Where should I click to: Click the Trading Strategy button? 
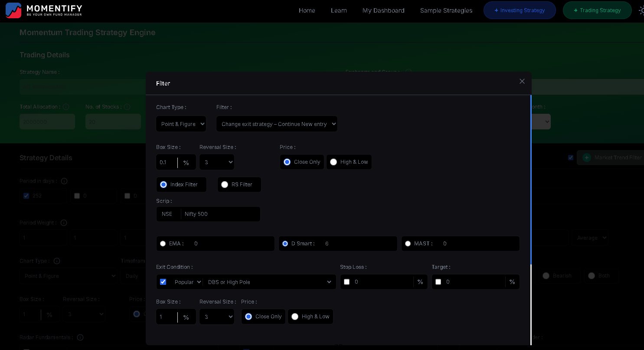[597, 10]
